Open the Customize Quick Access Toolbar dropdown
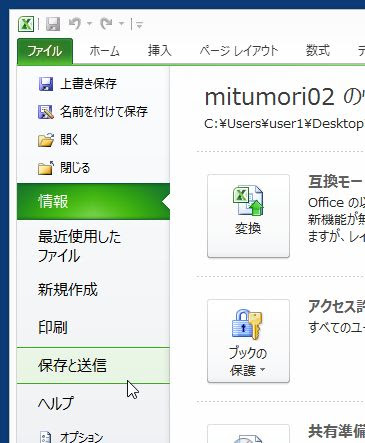The height and width of the screenshot is (443, 365). click(x=139, y=24)
